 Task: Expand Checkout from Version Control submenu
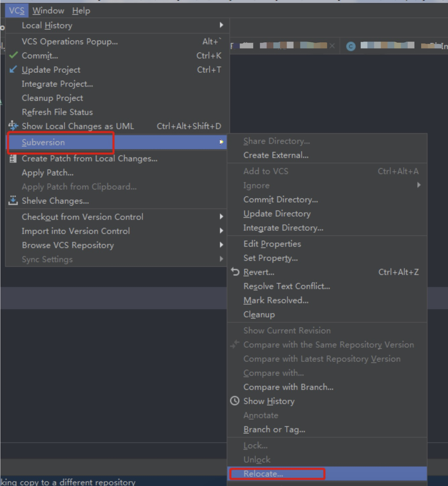[x=221, y=216]
